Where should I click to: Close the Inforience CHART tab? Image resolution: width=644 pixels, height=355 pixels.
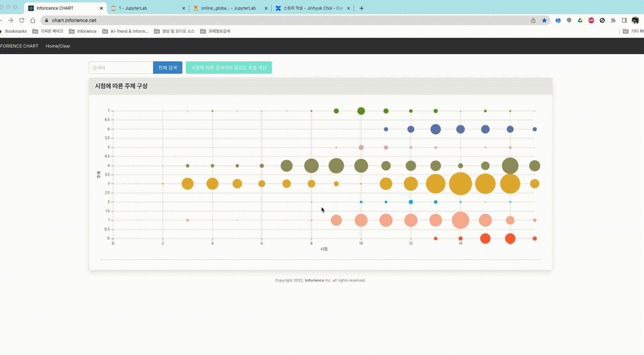click(x=101, y=8)
